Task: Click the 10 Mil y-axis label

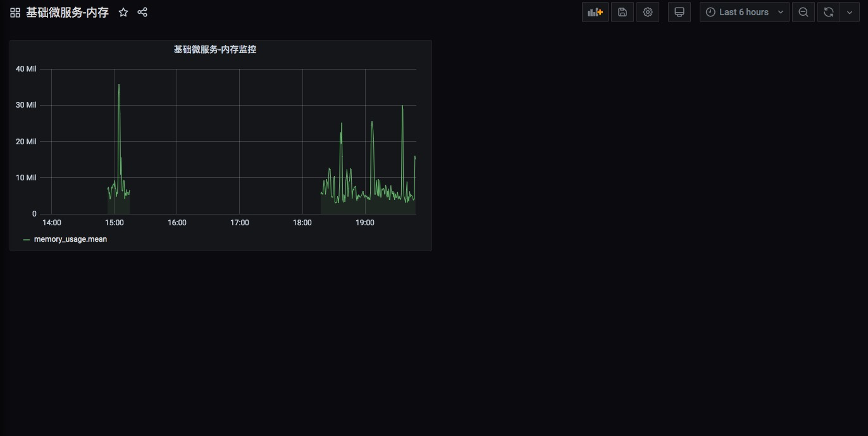Action: point(26,177)
